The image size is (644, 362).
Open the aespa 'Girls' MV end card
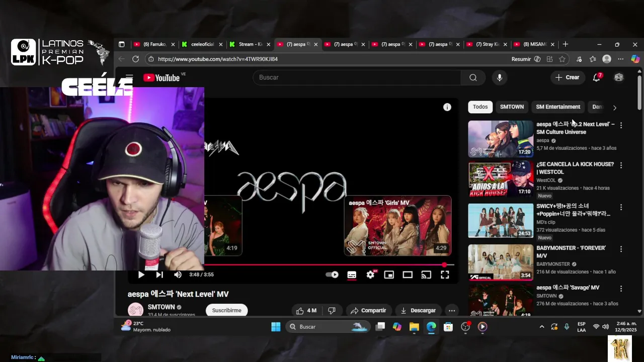(x=398, y=225)
